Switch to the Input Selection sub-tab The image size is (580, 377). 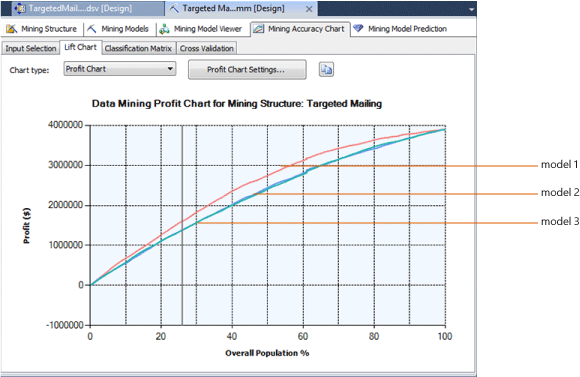tap(31, 48)
